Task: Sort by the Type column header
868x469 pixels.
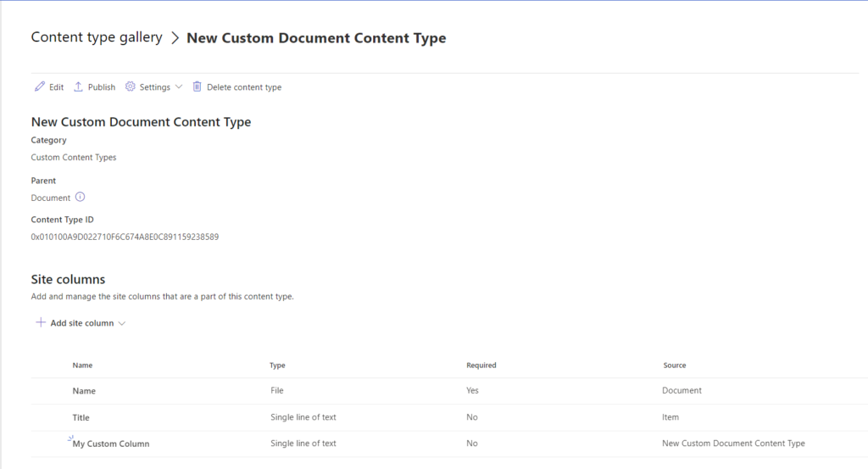Action: pos(277,365)
